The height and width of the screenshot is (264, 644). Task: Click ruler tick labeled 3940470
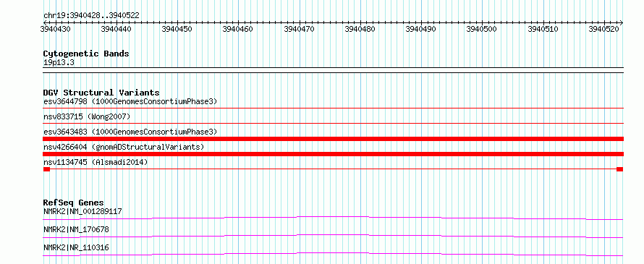(x=300, y=29)
